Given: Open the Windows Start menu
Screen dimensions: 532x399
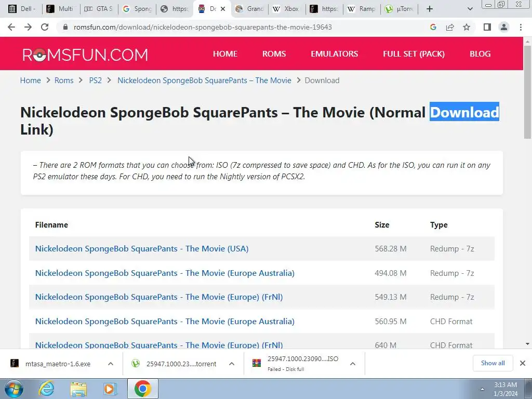Looking at the screenshot, I should pyautogui.click(x=14, y=389).
